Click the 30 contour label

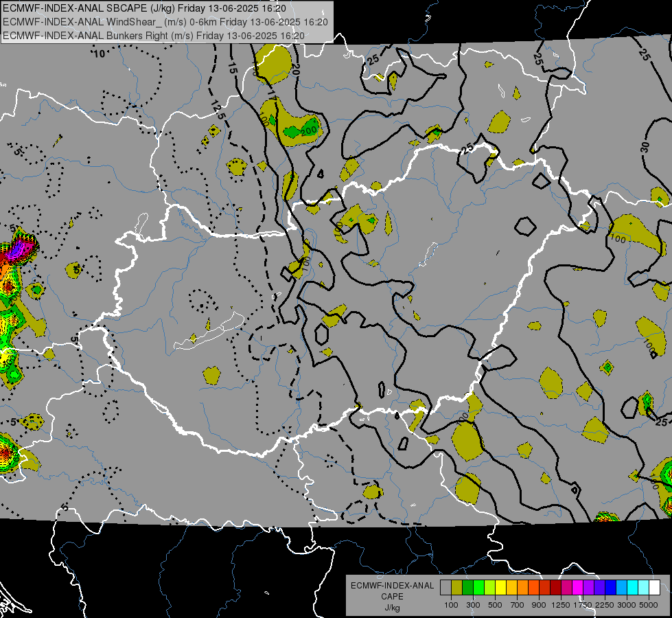(645, 147)
